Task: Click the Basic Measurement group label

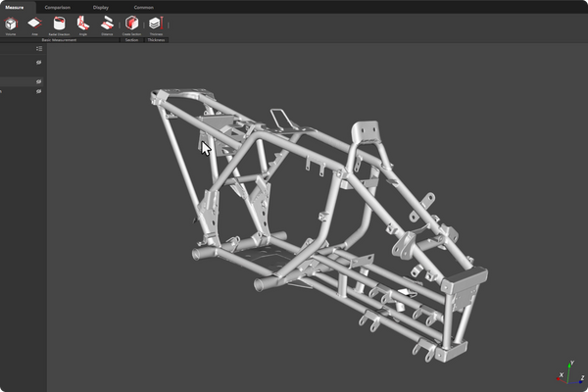Action: (59, 40)
